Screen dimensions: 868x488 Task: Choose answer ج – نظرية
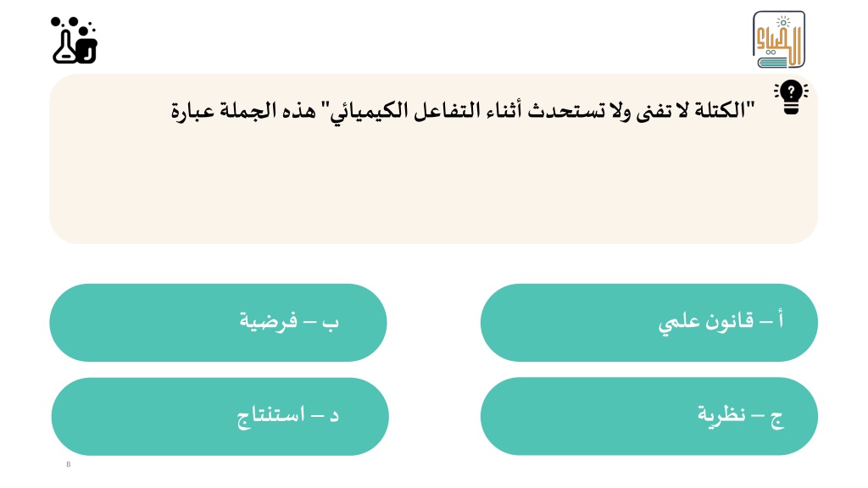coord(648,416)
